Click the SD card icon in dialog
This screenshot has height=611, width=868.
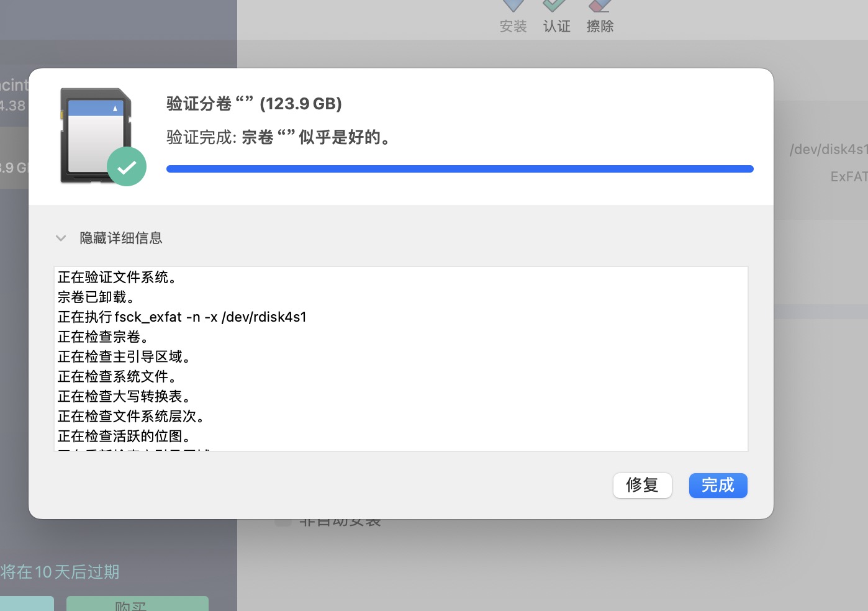click(95, 135)
